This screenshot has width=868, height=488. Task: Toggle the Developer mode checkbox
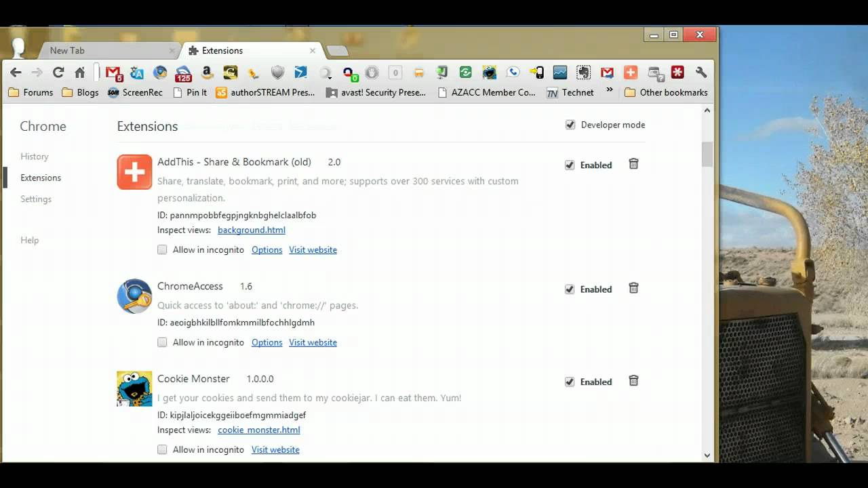(x=570, y=125)
